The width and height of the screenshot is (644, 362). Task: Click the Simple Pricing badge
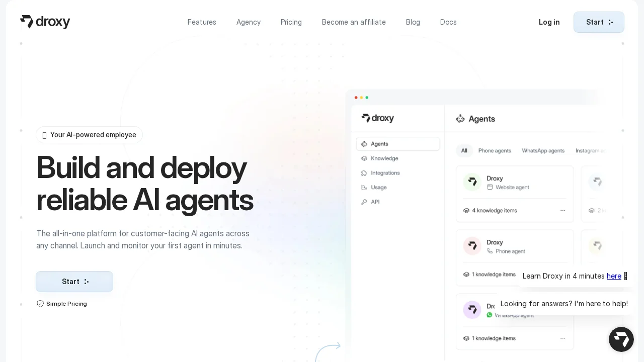[61, 304]
